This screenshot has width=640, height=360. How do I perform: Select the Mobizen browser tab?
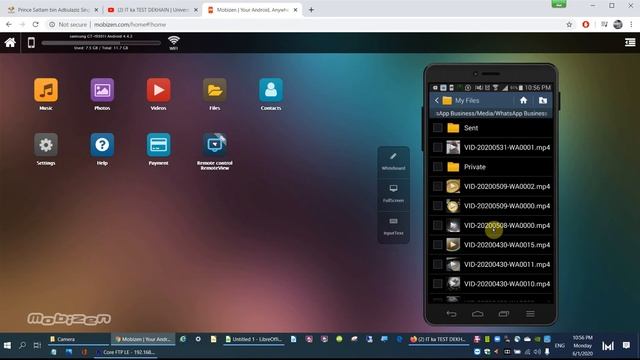[x=252, y=9]
